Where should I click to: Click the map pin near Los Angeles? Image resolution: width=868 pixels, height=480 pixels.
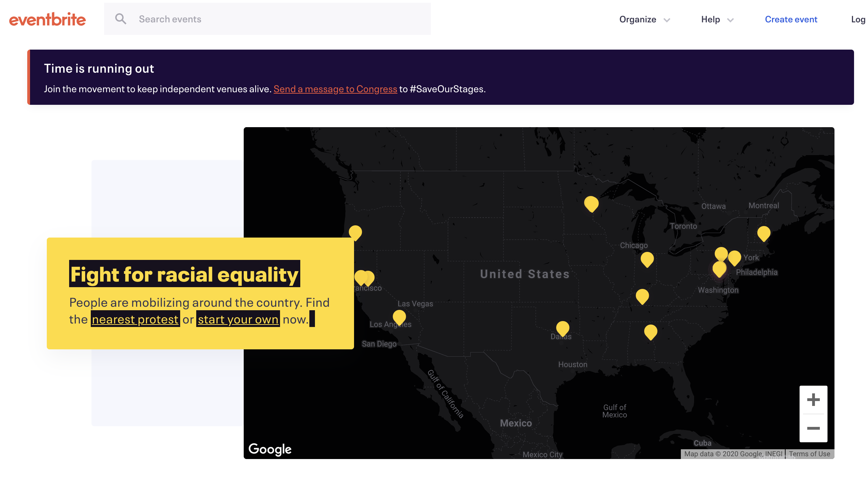(399, 317)
